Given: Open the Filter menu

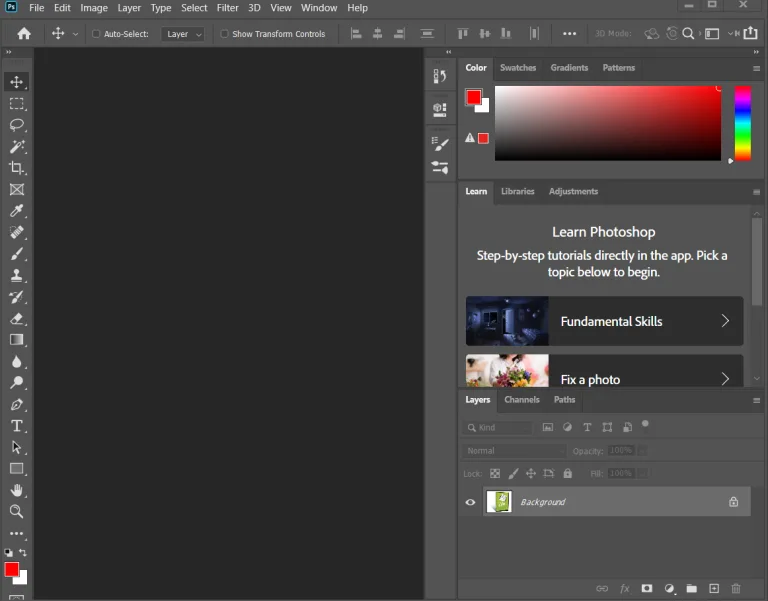Looking at the screenshot, I should (x=228, y=8).
